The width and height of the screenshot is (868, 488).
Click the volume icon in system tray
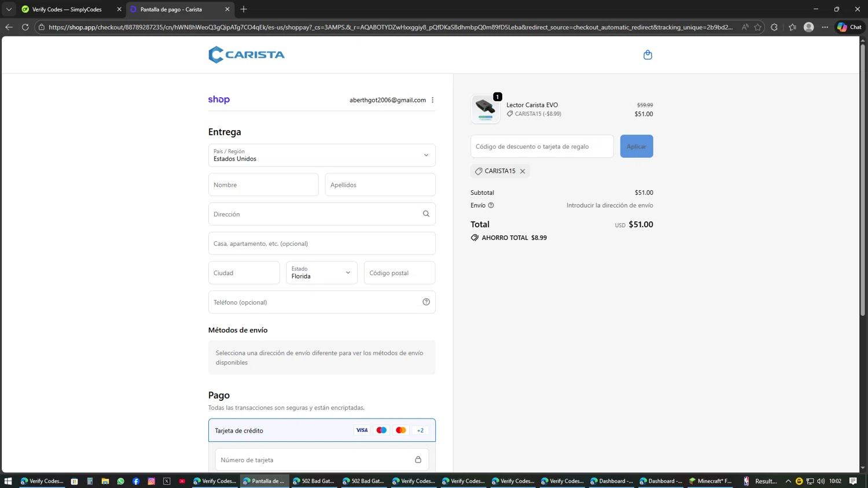(x=821, y=481)
